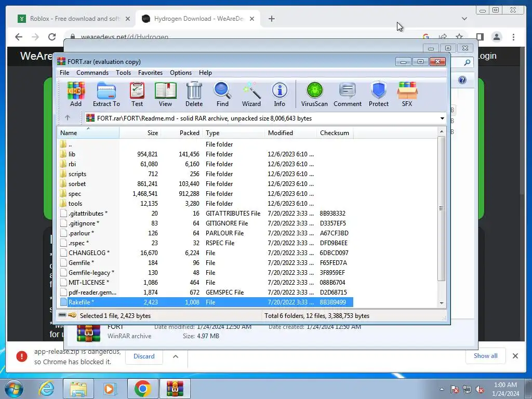The height and width of the screenshot is (399, 532).
Task: Open a new Chrome tab
Action: point(271,19)
